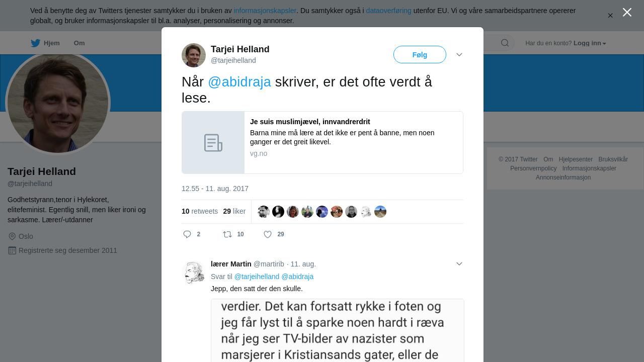This screenshot has height=362, width=644.
Task: Click lærer Martin's reply avatar
Action: 194,273
